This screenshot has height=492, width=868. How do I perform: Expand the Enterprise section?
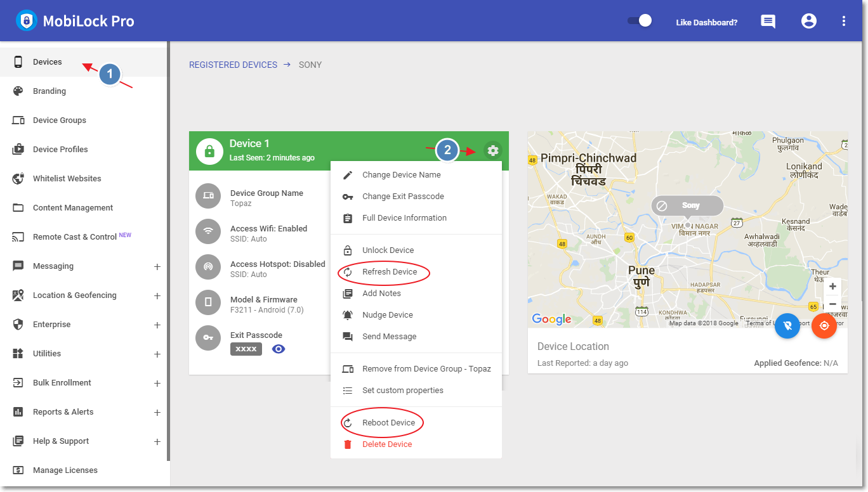pos(157,325)
